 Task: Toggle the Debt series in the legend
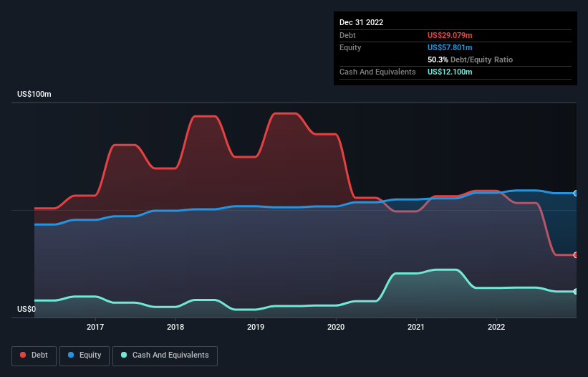click(34, 355)
